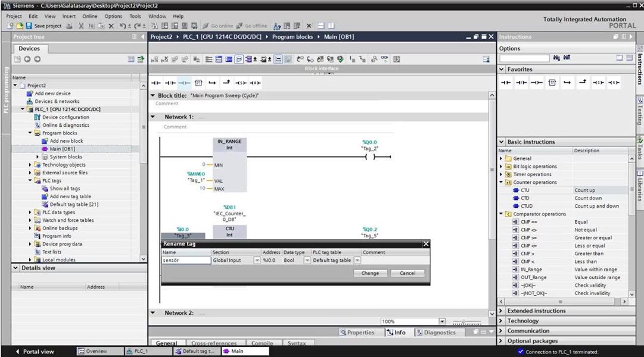The width and height of the screenshot is (644, 357).
Task: Click the Undo arrow in main toolbar
Action: 122,26
